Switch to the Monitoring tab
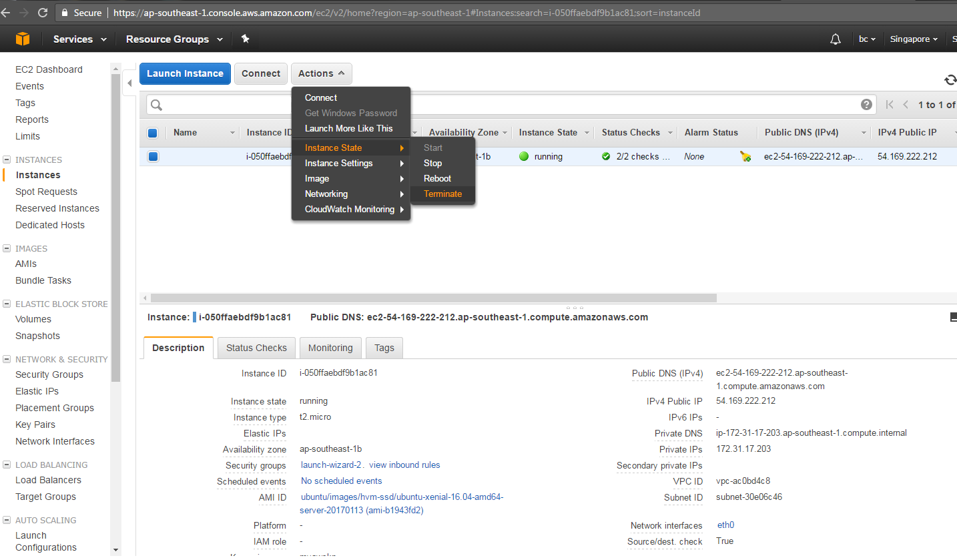Screen dimensions: 957x560 (330, 348)
